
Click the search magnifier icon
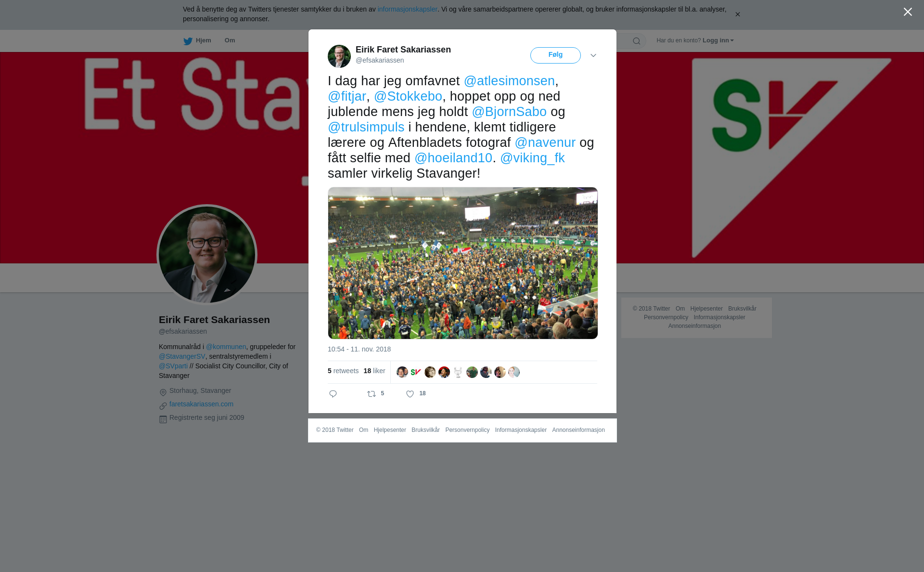click(637, 41)
